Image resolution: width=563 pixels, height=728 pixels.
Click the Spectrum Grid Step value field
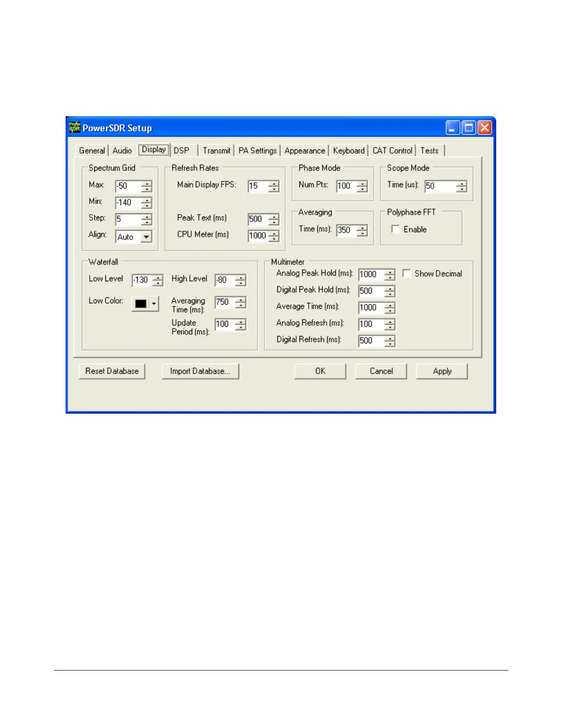coord(128,219)
